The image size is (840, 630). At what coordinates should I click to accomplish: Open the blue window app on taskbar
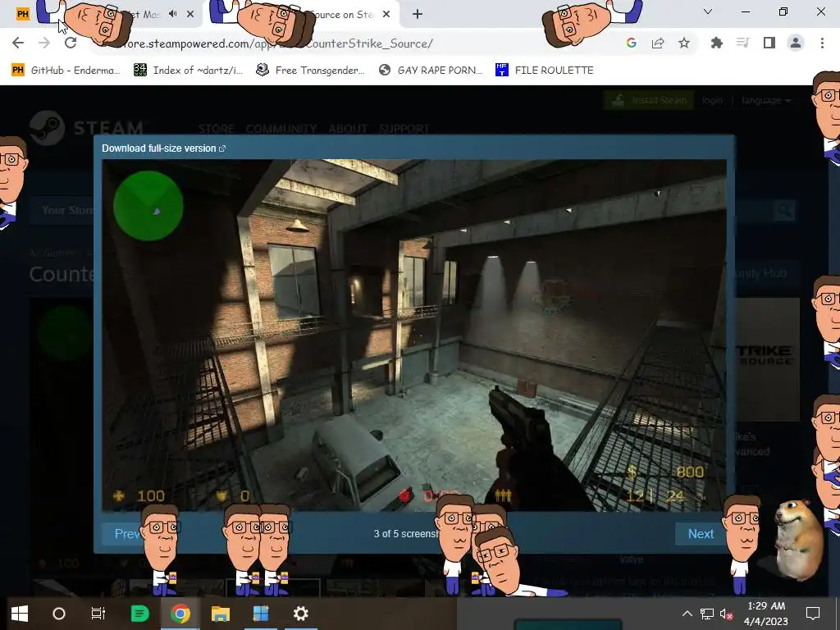(260, 614)
